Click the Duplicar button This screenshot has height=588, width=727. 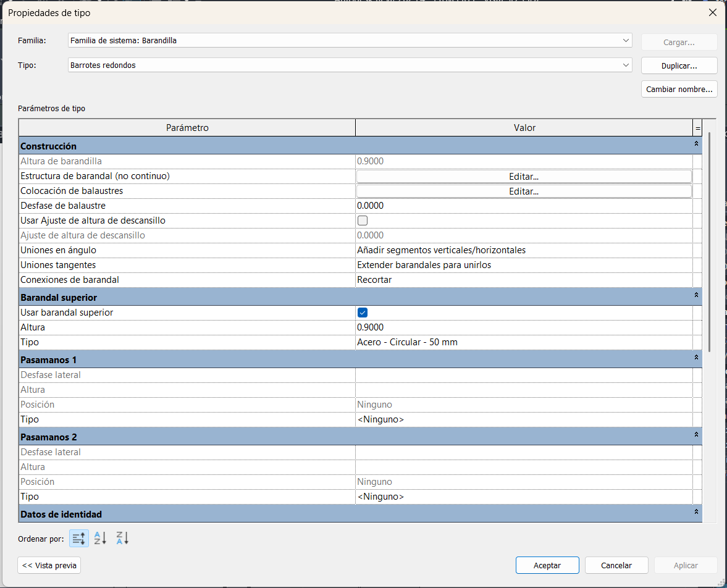click(679, 65)
